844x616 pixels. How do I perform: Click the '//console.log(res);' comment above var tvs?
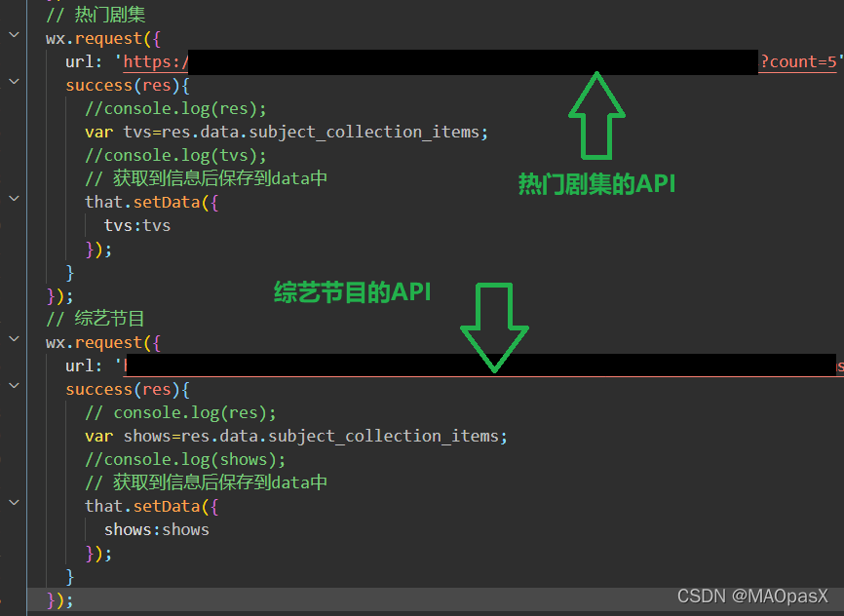point(175,109)
